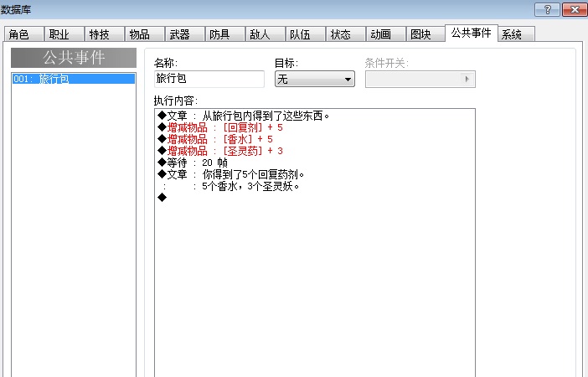Viewport: 588px width, 377px height.
Task: Select the line 从旅行包内得到了这些东西。
Action: (x=244, y=116)
